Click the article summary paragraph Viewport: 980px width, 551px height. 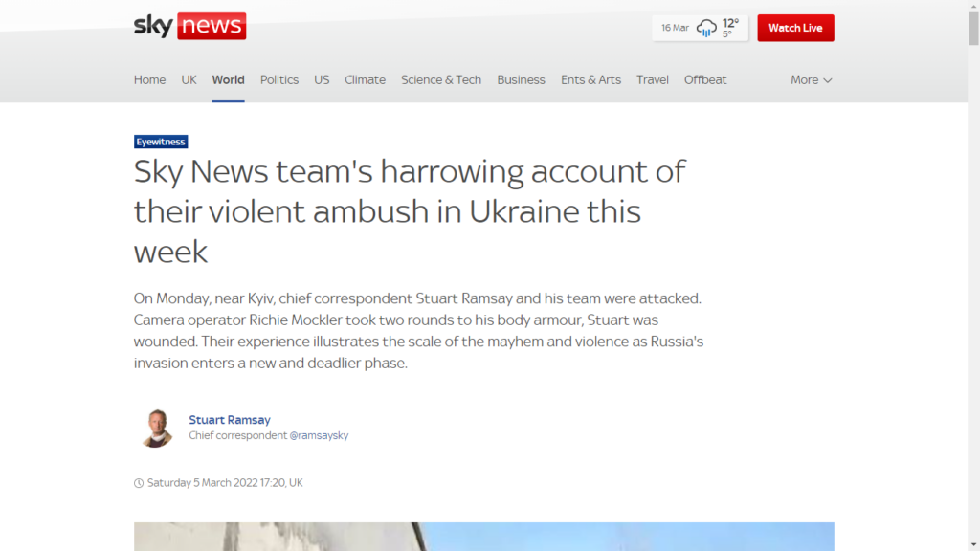(419, 330)
